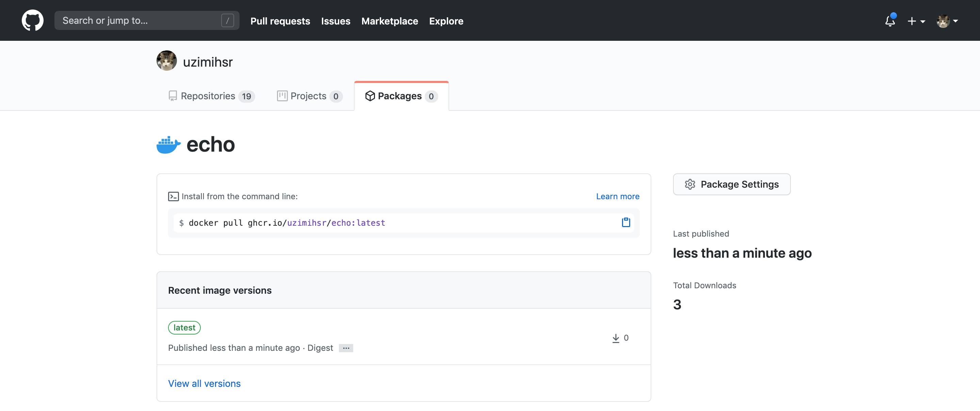This screenshot has height=411, width=980.
Task: Visit the uzimihsr profile name link
Action: coord(208,62)
